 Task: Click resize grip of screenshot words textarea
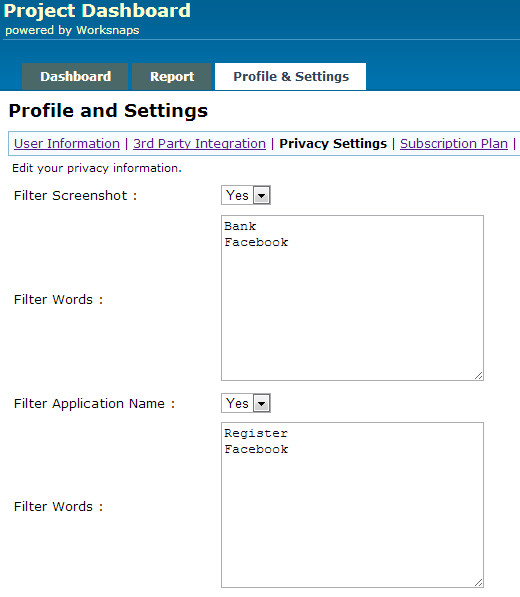coord(479,375)
